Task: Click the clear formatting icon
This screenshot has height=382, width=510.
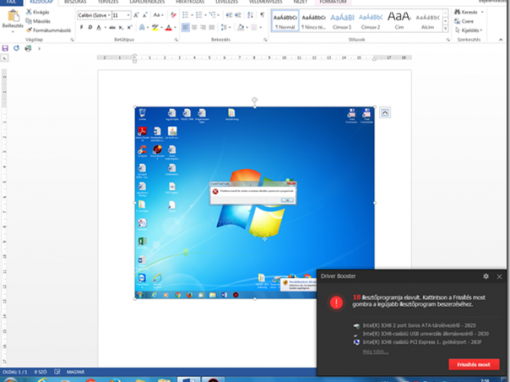Action: (x=173, y=15)
